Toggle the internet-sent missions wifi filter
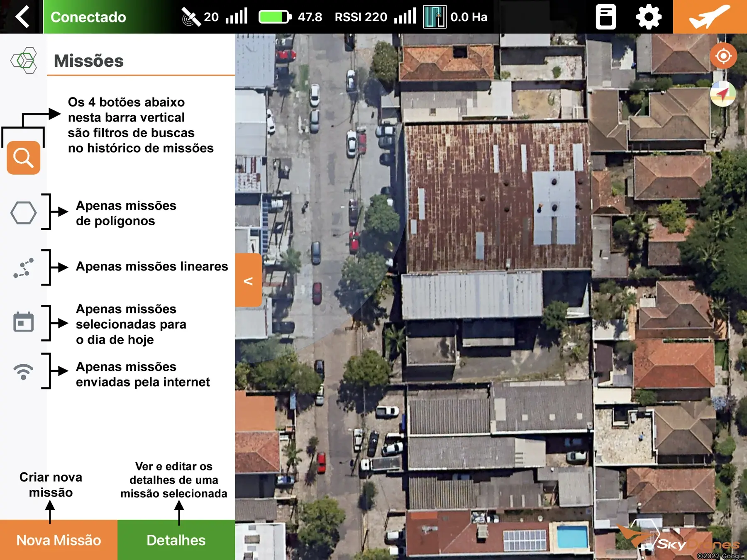 23,372
